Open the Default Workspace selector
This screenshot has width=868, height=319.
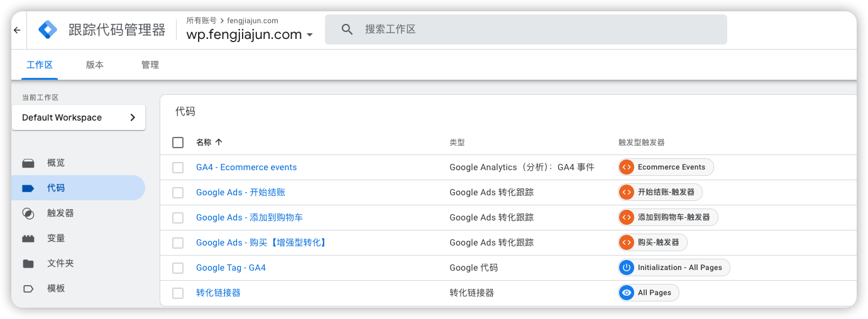tap(79, 117)
